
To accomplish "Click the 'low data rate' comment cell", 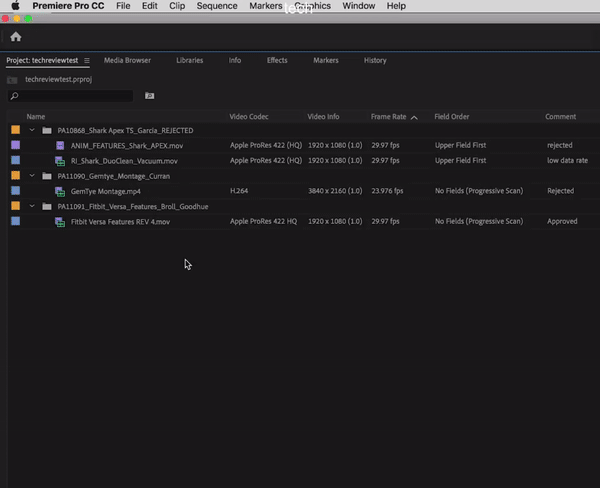I will (567, 160).
